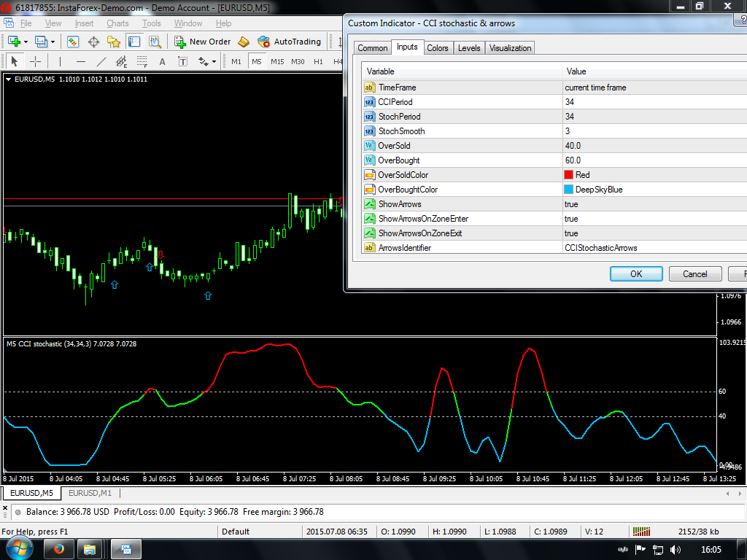Image resolution: width=747 pixels, height=560 pixels.
Task: Open the Navigator favorites folder icon
Action: click(x=113, y=42)
